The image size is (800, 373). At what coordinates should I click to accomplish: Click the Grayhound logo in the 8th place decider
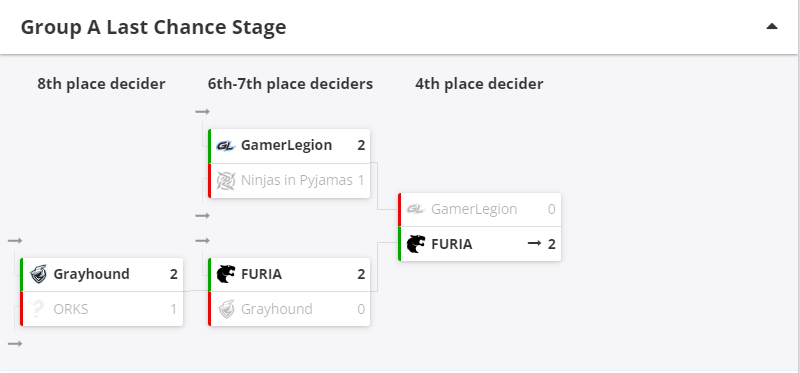click(38, 274)
